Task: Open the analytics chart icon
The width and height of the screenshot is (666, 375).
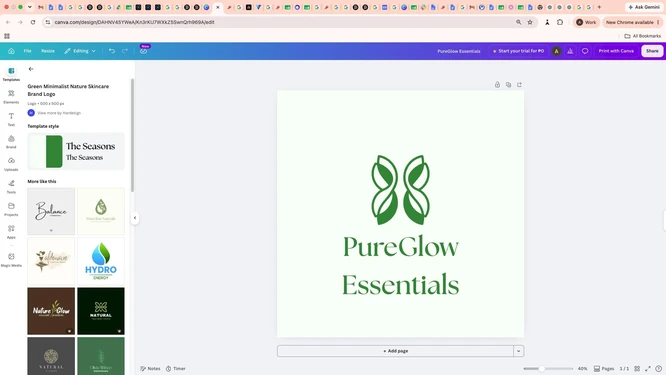Action: pyautogui.click(x=570, y=51)
